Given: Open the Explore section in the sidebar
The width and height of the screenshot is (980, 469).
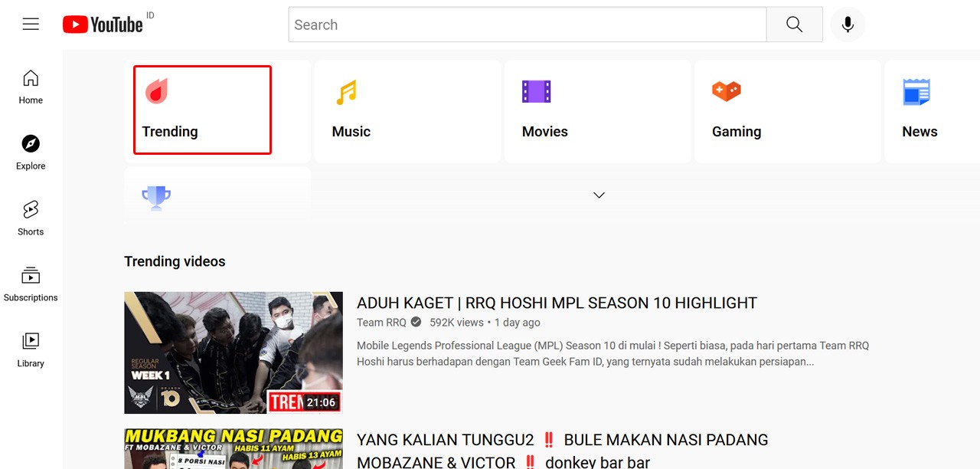Looking at the screenshot, I should [x=30, y=151].
